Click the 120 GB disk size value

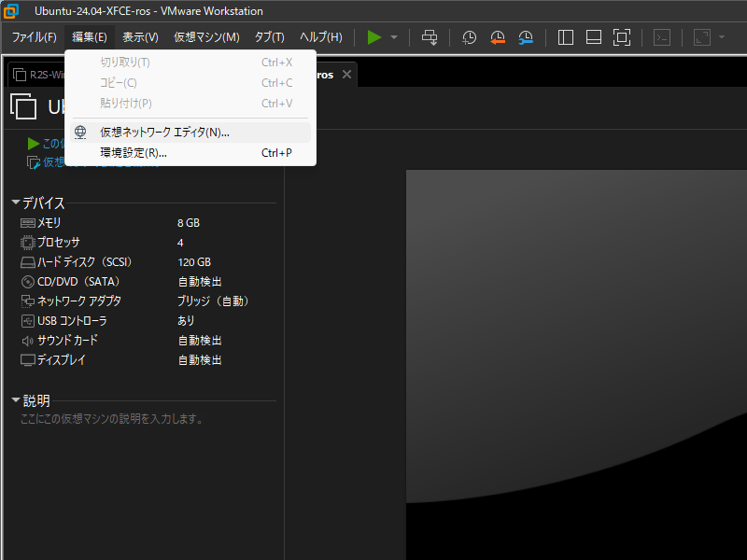tap(194, 262)
